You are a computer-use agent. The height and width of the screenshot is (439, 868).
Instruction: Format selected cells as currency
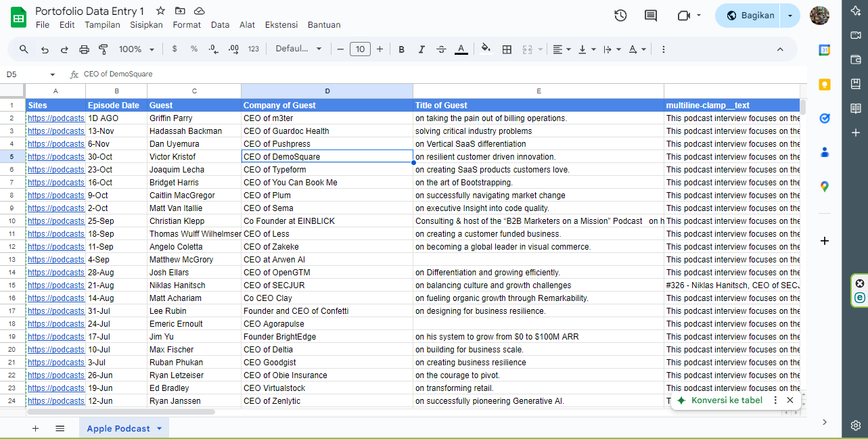175,49
